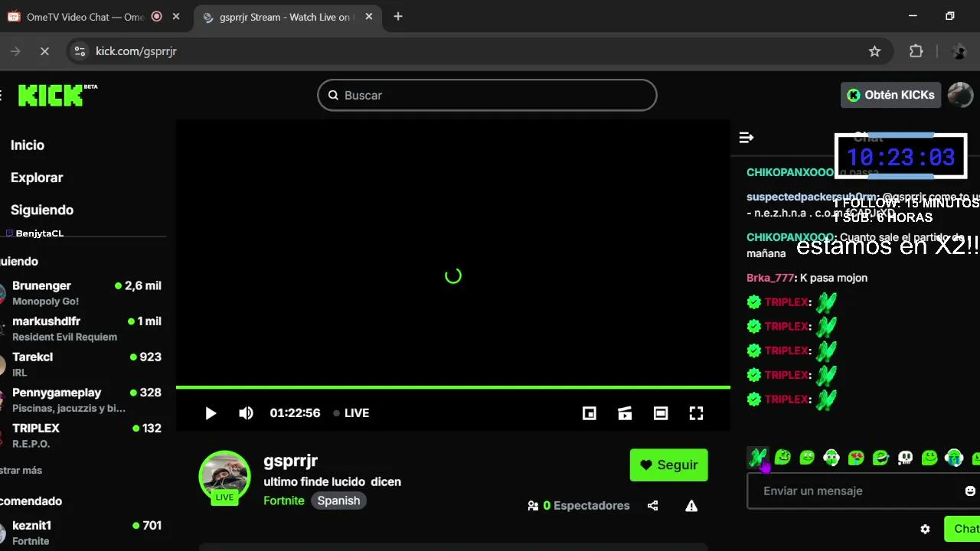Open Tarekcl's IRL stream
This screenshot has height=551, width=980.
(83, 364)
